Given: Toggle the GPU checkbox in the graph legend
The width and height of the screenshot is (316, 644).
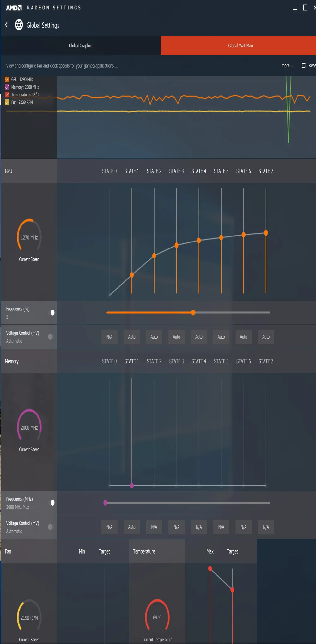Looking at the screenshot, I should click(x=7, y=79).
